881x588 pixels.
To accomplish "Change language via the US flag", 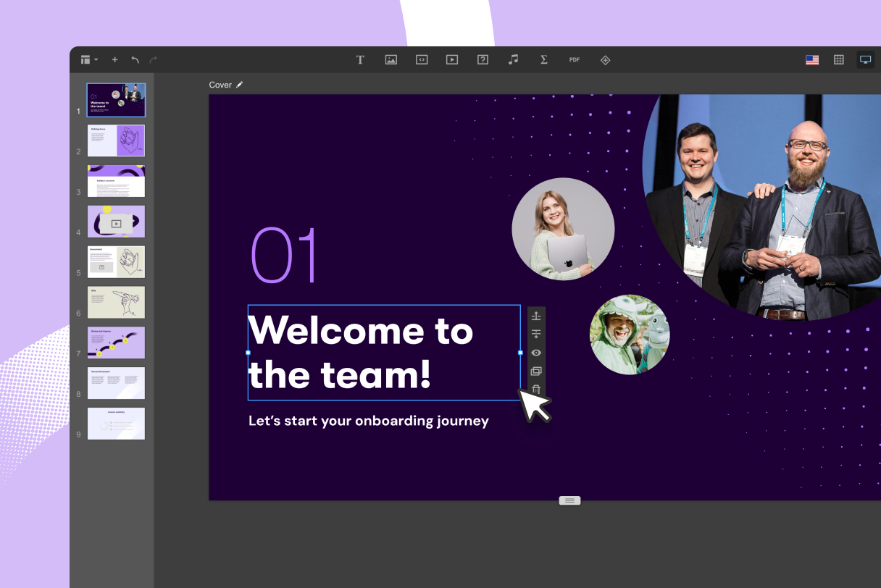I will 812,59.
